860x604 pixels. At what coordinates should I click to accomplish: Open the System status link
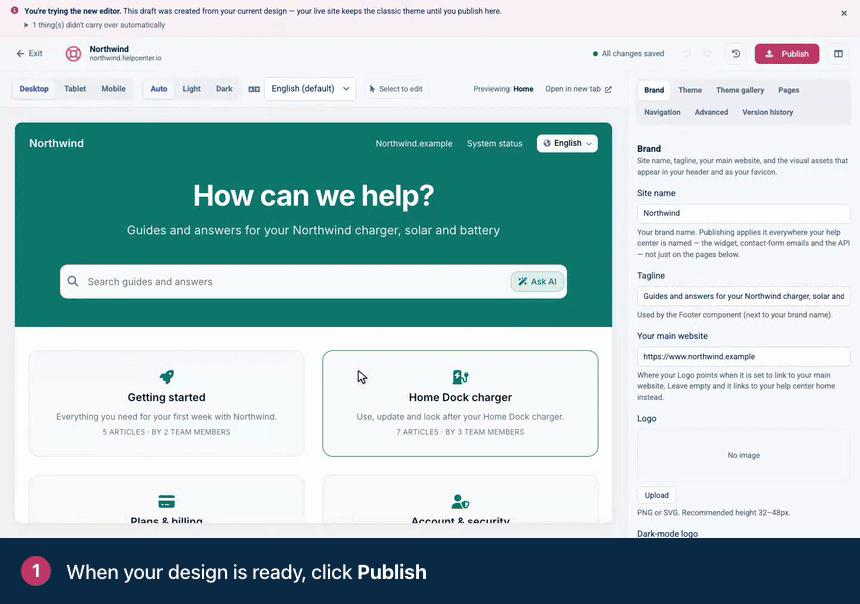coord(495,143)
